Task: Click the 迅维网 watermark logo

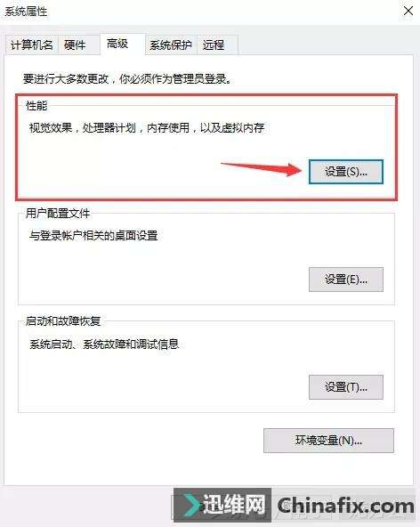Action: 222,505
